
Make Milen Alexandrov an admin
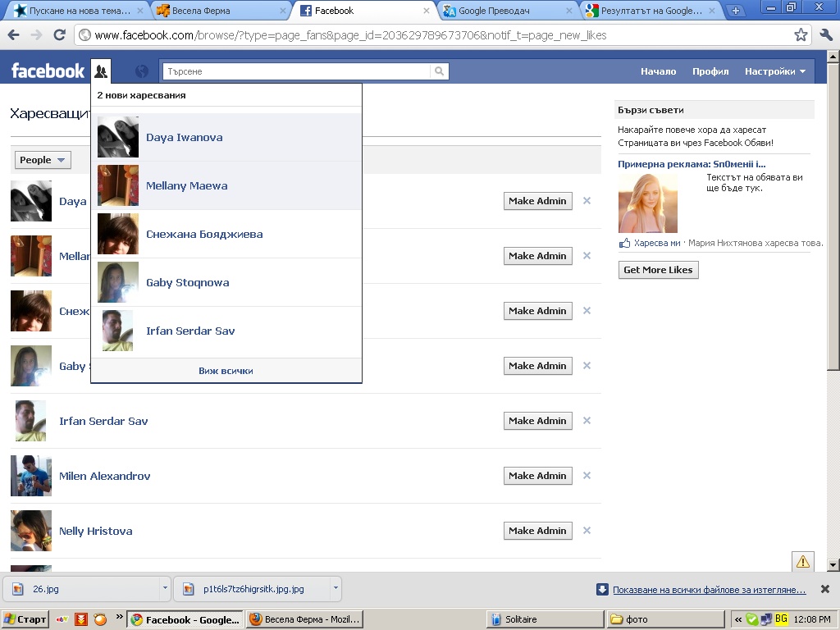click(x=537, y=476)
